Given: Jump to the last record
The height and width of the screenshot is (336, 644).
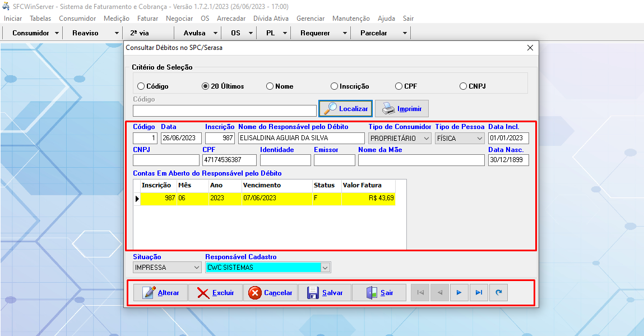Looking at the screenshot, I should [479, 293].
